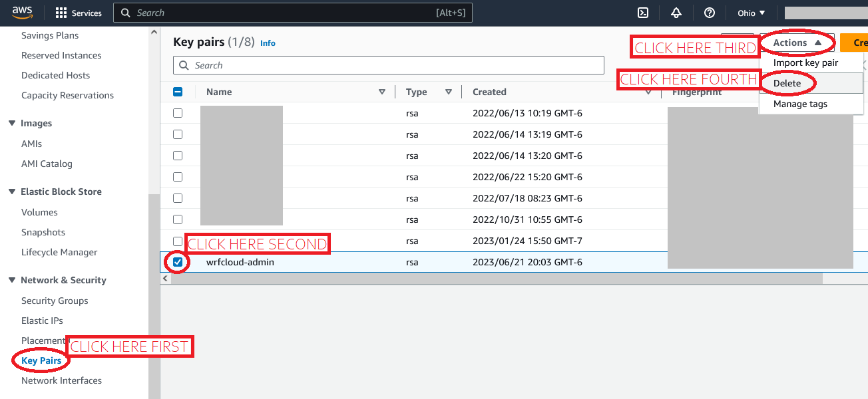Check the key pair created 2023/01/24 15:50
The image size is (868, 399).
pos(178,241)
